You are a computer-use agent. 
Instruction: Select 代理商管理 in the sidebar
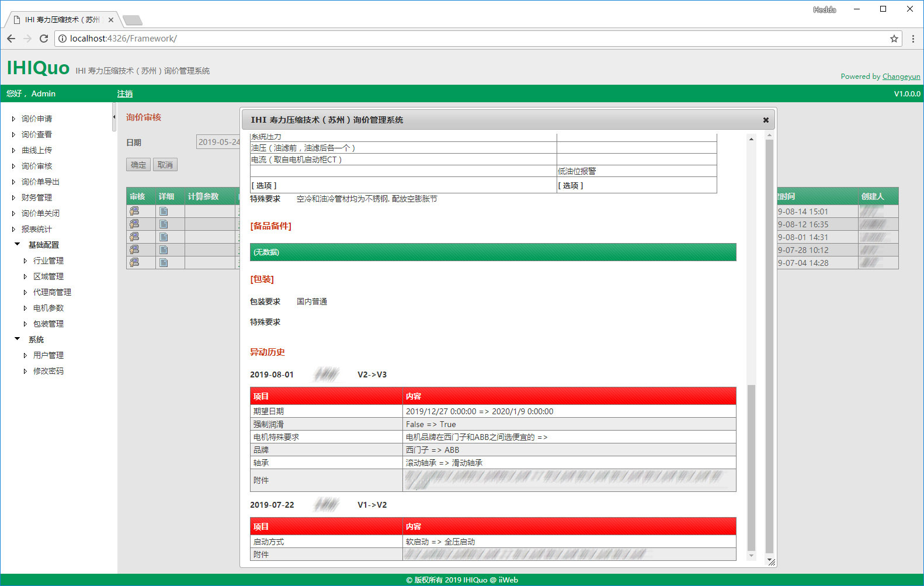pyautogui.click(x=52, y=292)
